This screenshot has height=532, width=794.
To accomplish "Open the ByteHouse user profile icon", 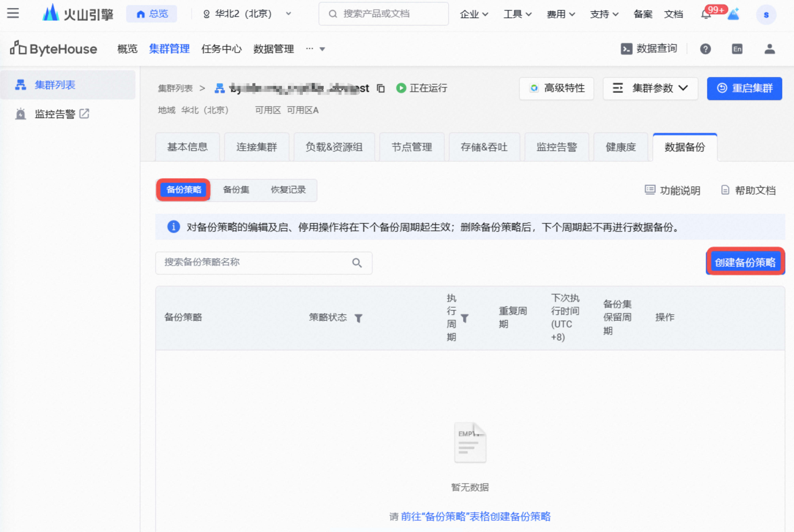I will tap(770, 49).
